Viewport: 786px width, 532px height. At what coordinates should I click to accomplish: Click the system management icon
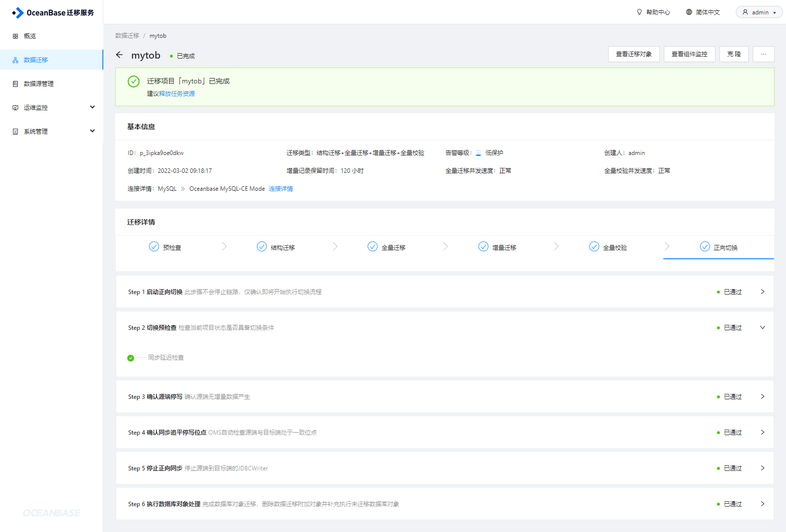click(x=15, y=132)
